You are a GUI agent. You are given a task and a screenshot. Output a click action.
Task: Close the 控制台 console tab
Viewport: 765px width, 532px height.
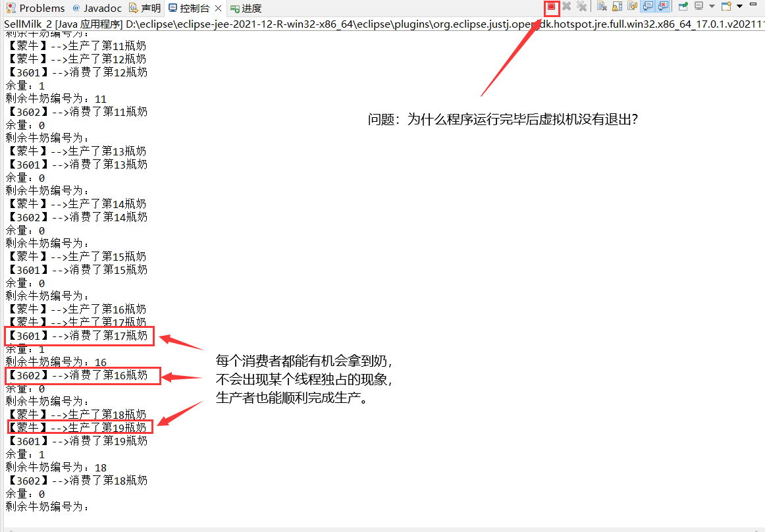(219, 9)
